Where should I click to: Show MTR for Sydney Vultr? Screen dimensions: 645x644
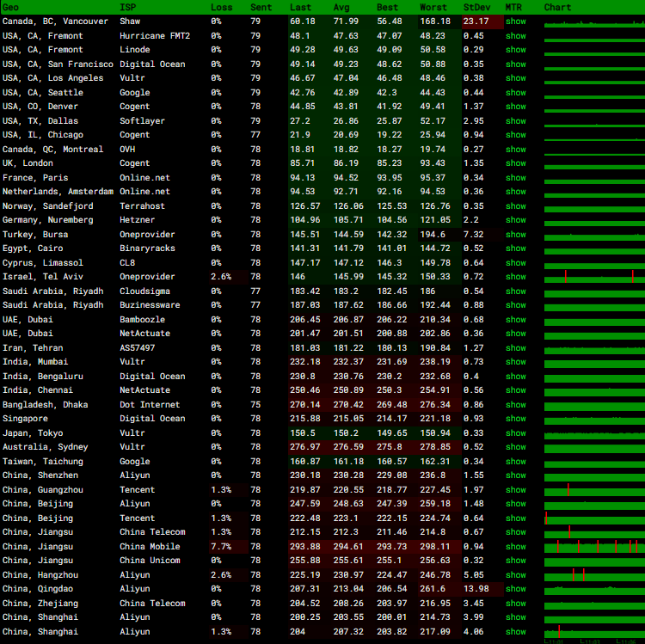[516, 447]
